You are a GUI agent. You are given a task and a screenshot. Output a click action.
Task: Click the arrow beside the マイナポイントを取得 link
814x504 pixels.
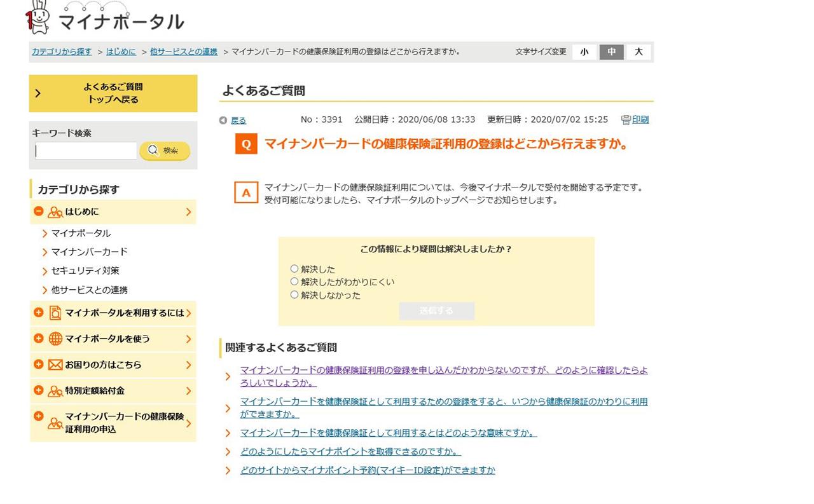[228, 452]
